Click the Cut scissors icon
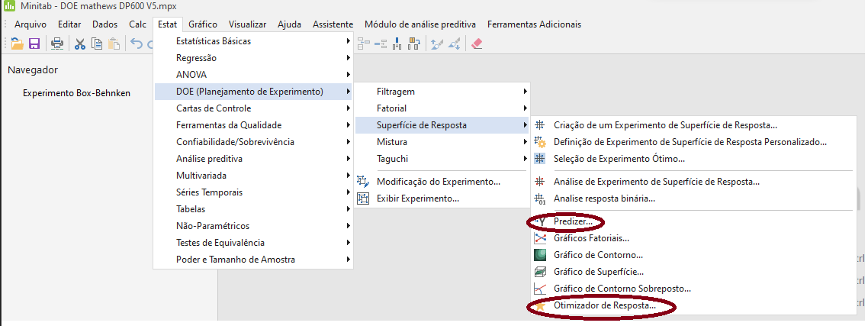Screen dimensions: 868x326 [x=79, y=44]
